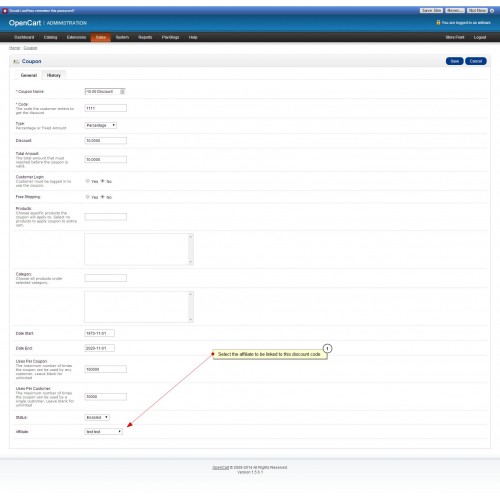Open the Catalog menu

50,37
